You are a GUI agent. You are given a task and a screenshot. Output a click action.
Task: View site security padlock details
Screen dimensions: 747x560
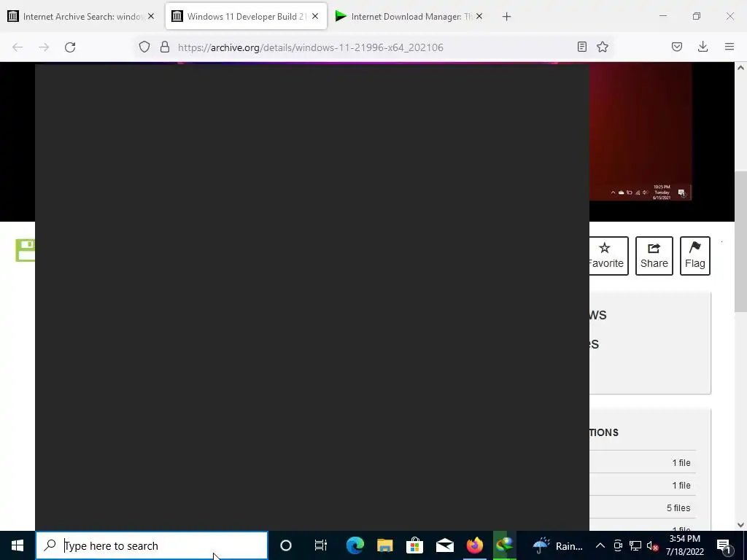165,47
